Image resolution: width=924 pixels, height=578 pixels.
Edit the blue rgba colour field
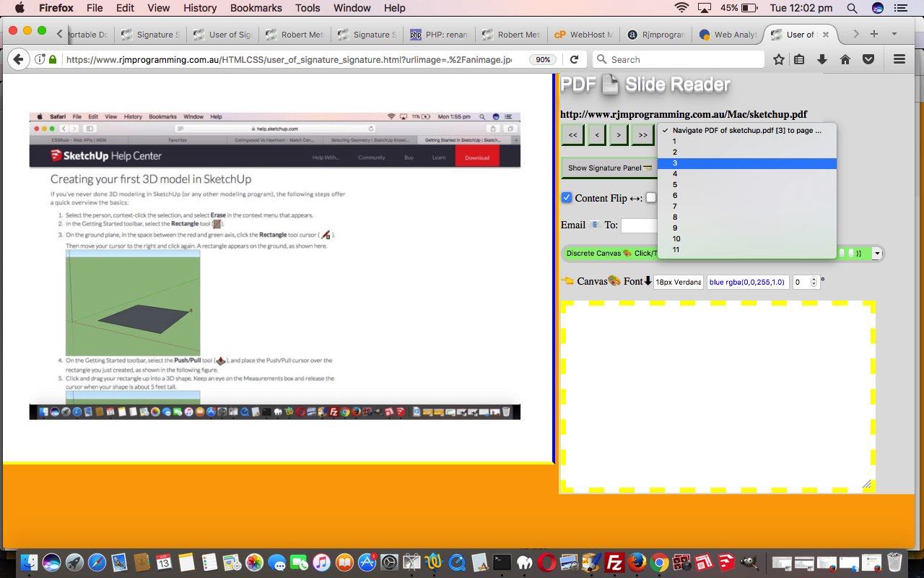coord(747,282)
